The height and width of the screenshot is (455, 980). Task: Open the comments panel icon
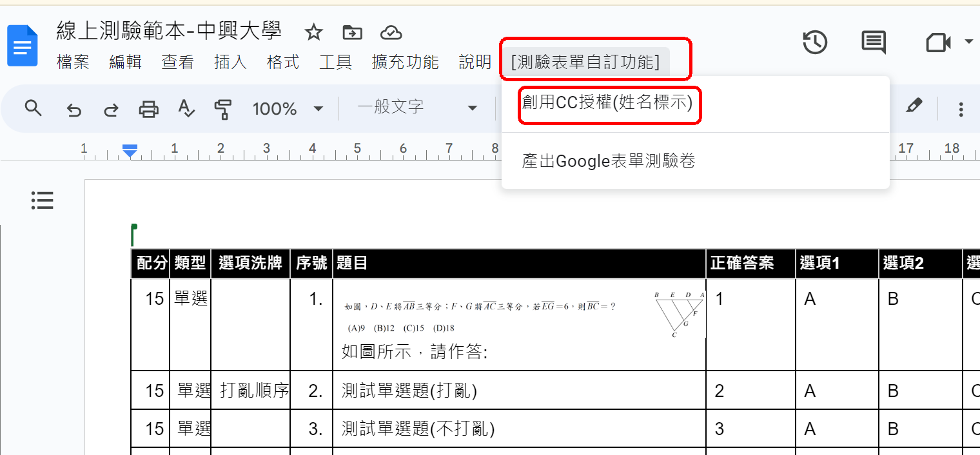tap(874, 43)
